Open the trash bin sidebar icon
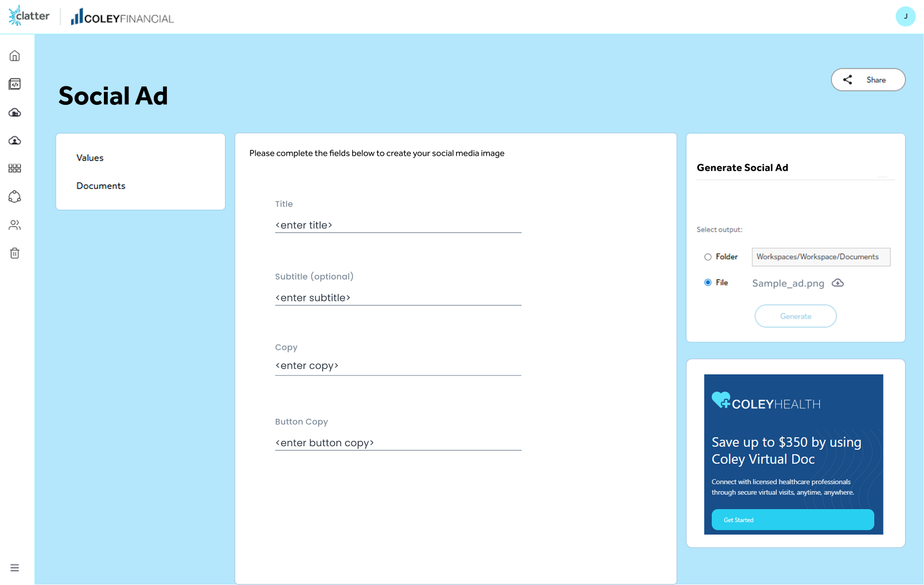The height and width of the screenshot is (585, 924). point(14,253)
